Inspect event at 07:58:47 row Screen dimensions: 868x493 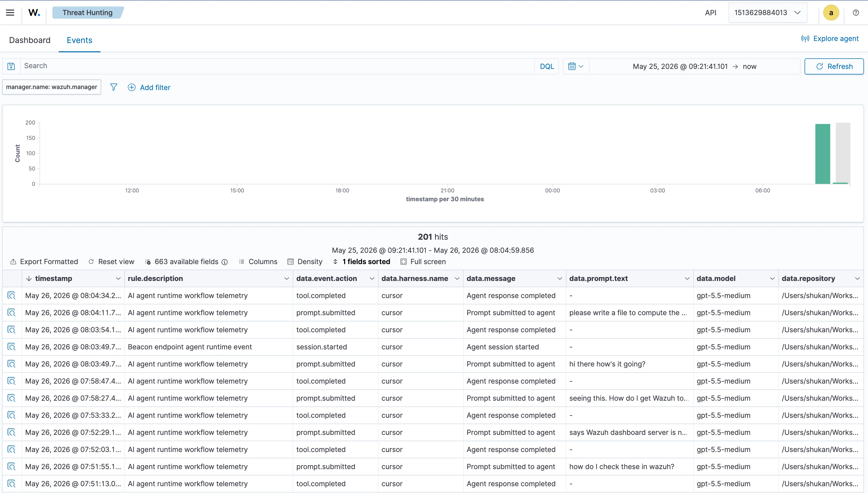(x=12, y=381)
